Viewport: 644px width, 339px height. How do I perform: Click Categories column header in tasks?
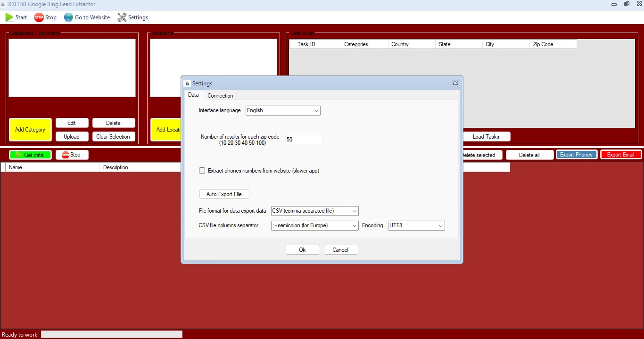(364, 44)
